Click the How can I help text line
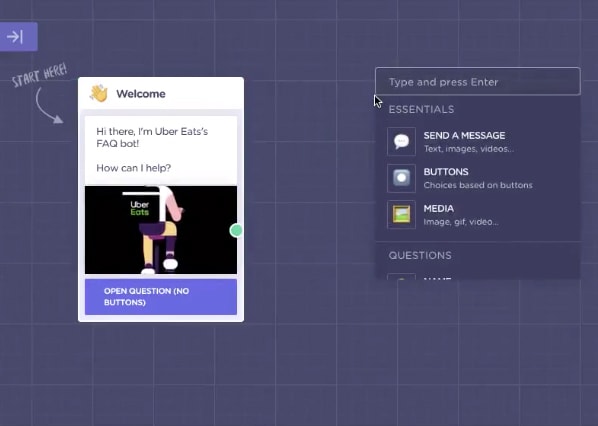 click(133, 168)
